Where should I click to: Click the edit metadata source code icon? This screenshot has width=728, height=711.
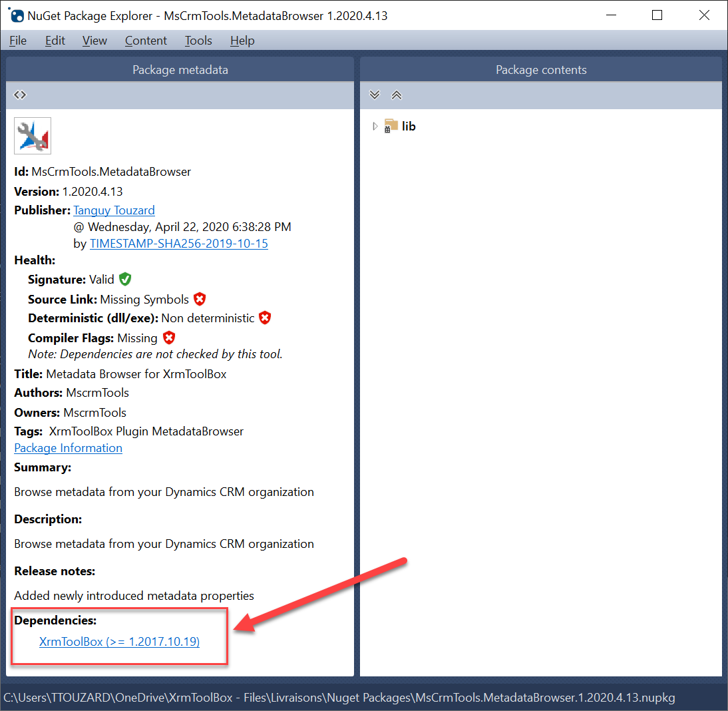pos(20,95)
